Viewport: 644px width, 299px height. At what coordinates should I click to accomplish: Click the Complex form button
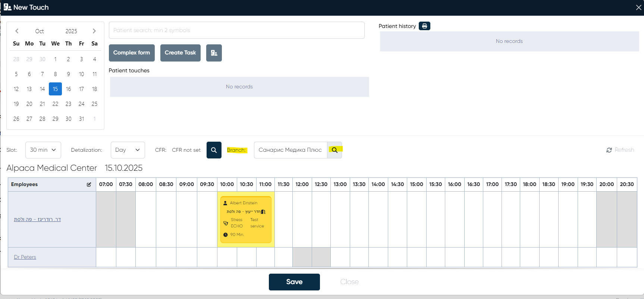click(132, 53)
